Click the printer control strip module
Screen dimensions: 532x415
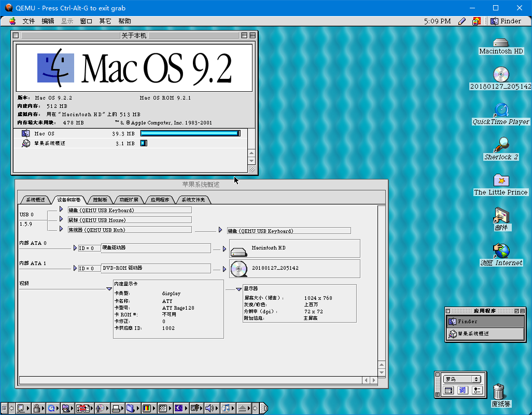pos(117,408)
